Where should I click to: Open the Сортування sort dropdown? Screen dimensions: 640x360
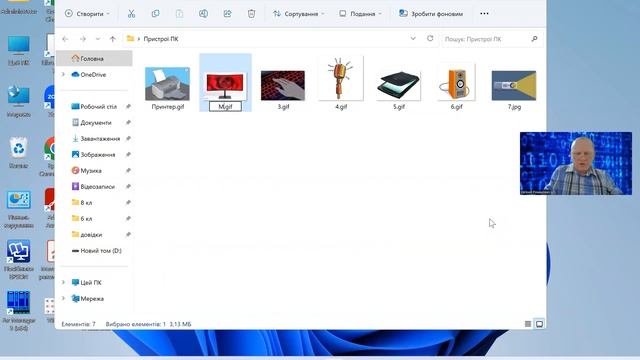point(299,13)
